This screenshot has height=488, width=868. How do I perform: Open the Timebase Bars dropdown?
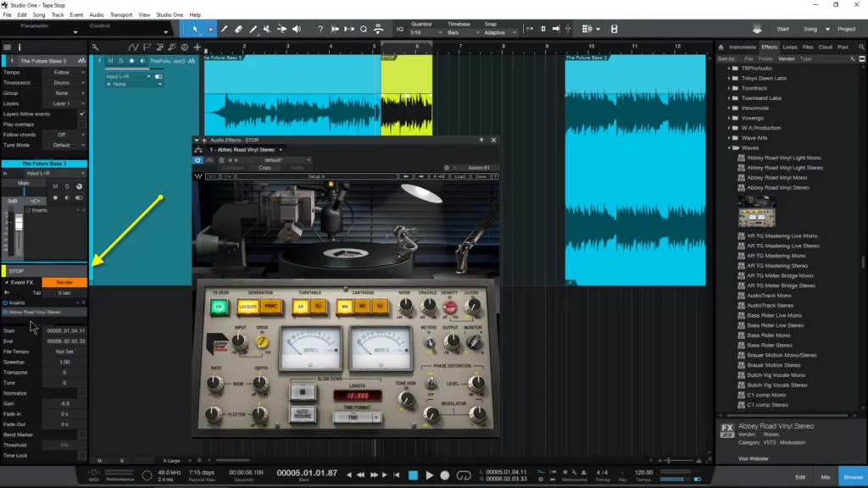point(464,33)
